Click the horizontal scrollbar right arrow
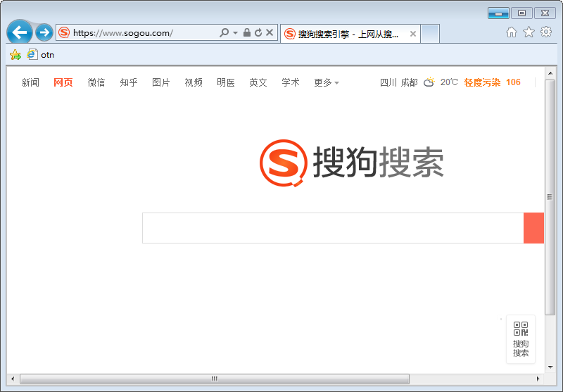The height and width of the screenshot is (392, 563). pyautogui.click(x=538, y=379)
